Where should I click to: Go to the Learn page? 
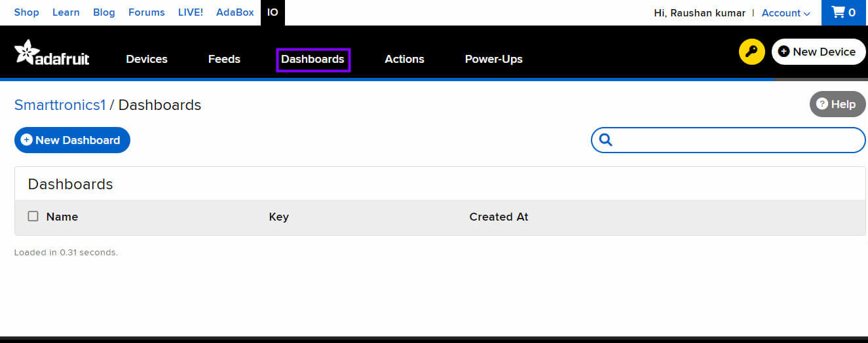click(x=66, y=12)
